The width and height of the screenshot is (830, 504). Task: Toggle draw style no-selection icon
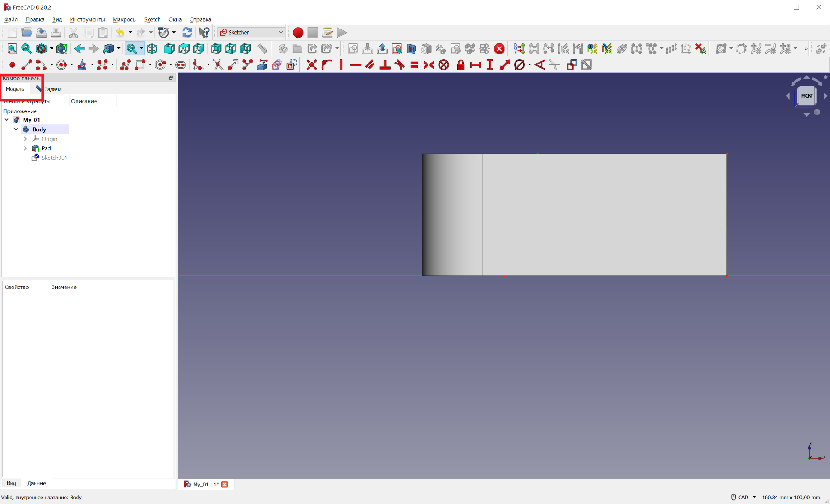click(42, 49)
